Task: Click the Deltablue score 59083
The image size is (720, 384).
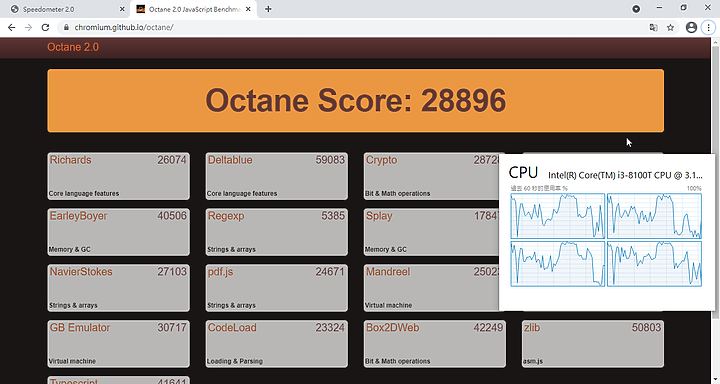Action: coord(330,160)
